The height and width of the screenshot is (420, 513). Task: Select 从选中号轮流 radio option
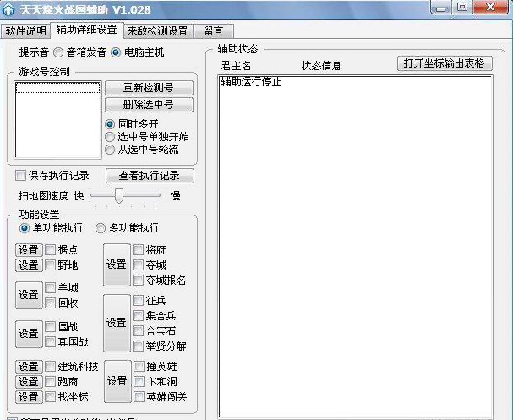(110, 150)
